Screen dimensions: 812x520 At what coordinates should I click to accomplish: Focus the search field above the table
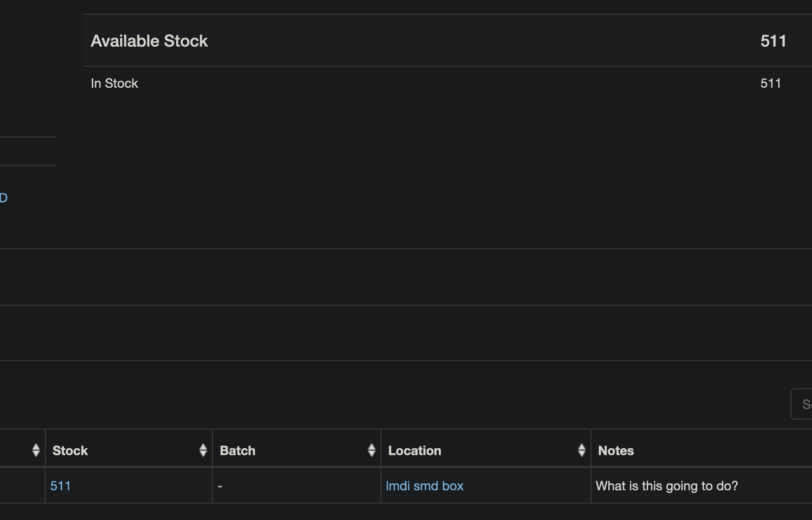(x=801, y=404)
